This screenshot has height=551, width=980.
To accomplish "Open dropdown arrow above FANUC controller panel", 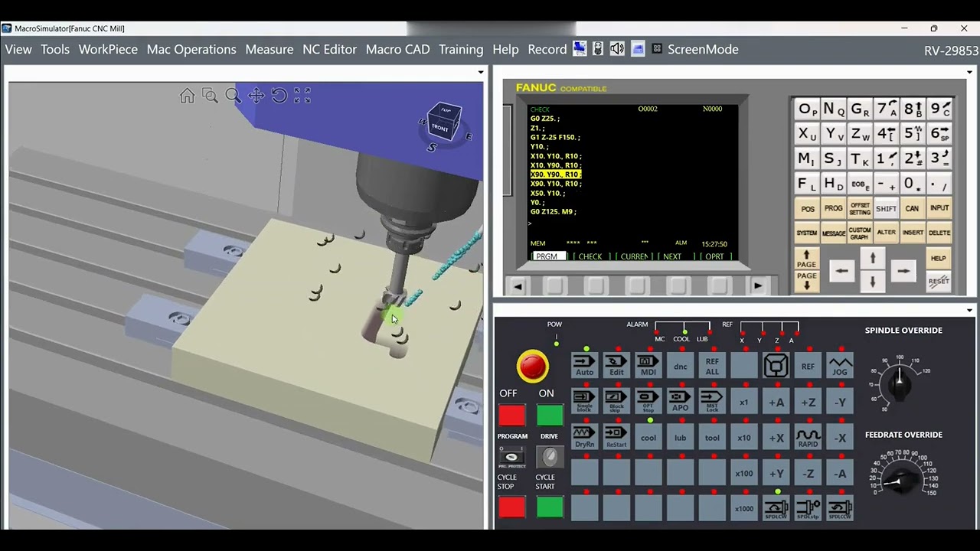I will 971,73.
